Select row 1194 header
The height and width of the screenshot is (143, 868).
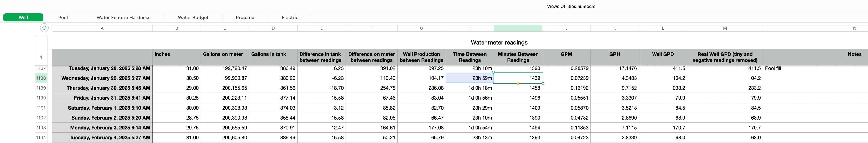click(41, 138)
